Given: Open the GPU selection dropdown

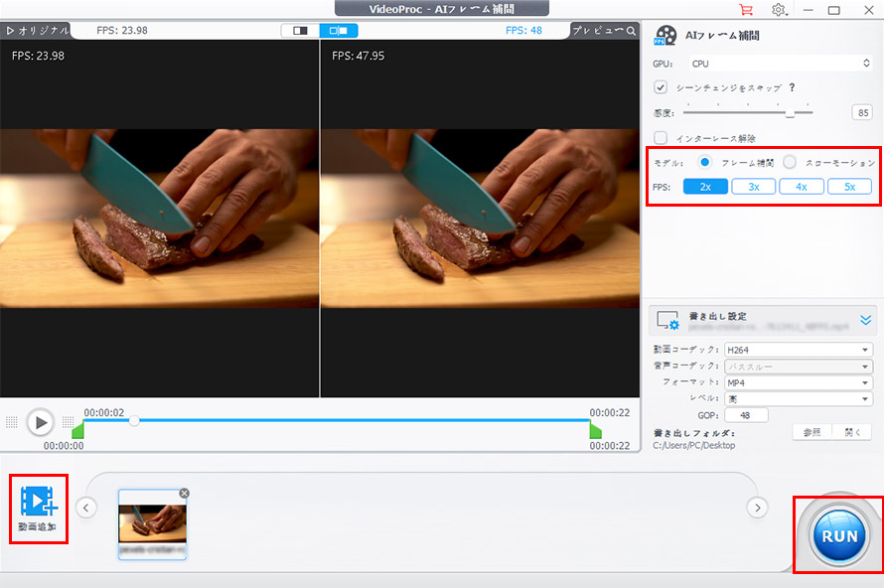Looking at the screenshot, I should coord(781,64).
